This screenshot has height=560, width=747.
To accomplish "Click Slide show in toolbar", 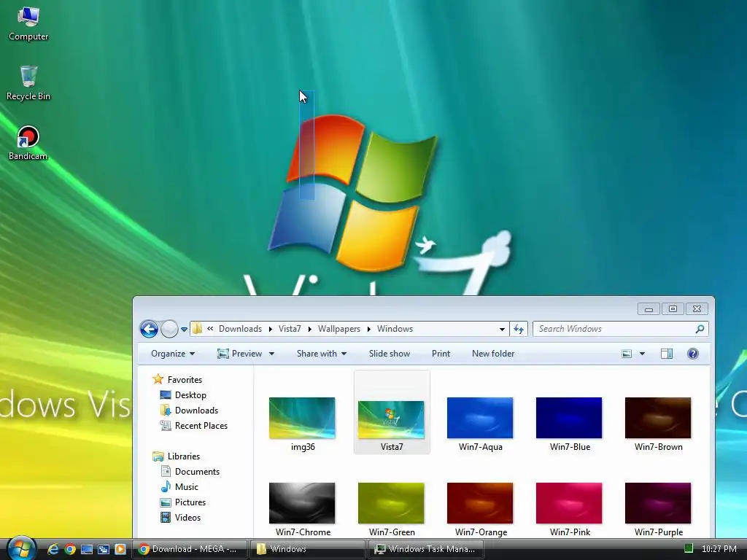I will [x=390, y=354].
